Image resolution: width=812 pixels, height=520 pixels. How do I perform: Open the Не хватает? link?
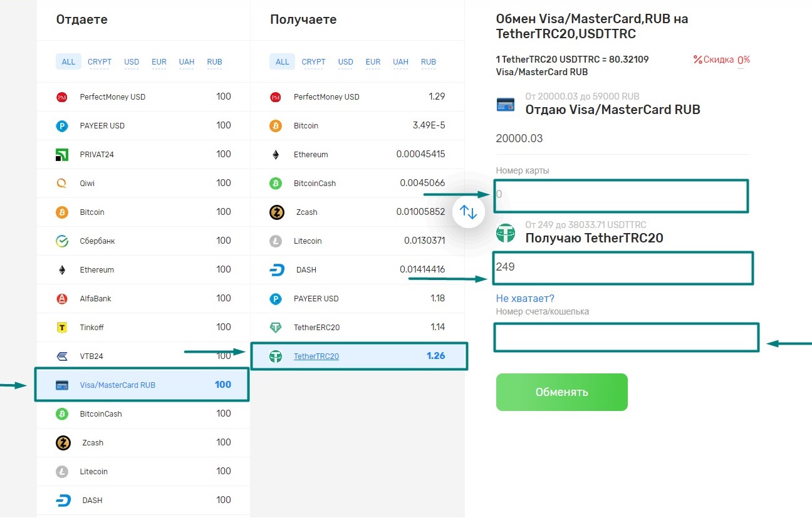pyautogui.click(x=525, y=298)
